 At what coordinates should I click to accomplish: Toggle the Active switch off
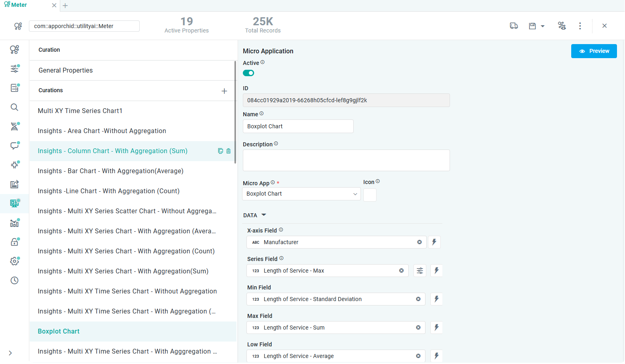point(248,73)
